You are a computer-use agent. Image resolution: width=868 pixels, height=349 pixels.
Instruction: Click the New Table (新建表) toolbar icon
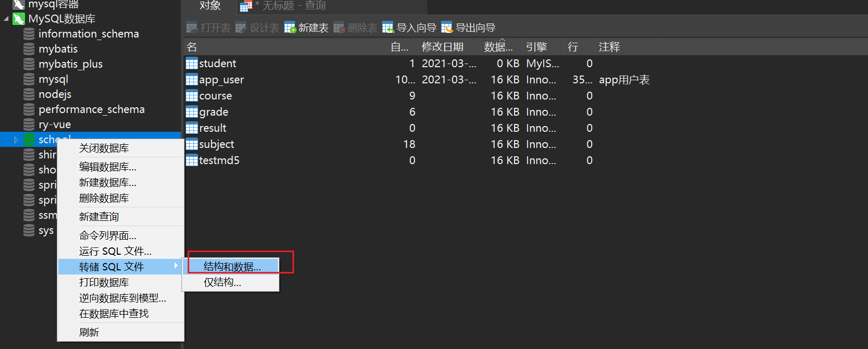point(290,28)
